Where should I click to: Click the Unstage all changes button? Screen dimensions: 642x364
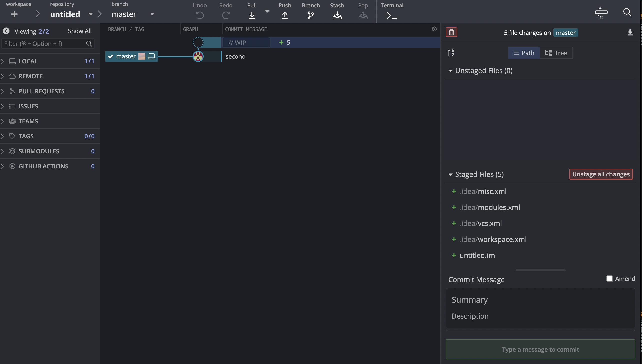[x=601, y=174]
